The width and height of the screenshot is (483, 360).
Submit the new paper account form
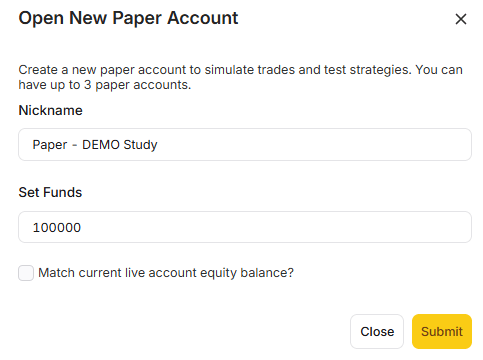pos(442,331)
